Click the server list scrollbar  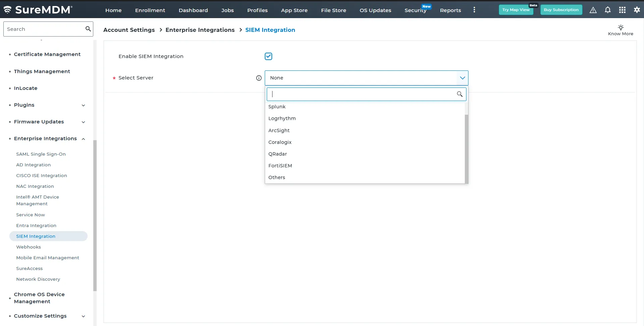pos(466,149)
